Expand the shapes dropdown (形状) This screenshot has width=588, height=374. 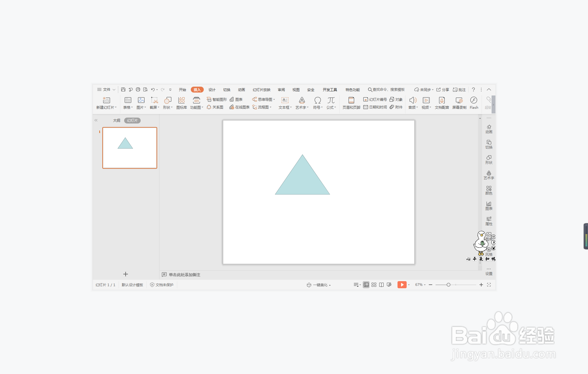pos(168,108)
